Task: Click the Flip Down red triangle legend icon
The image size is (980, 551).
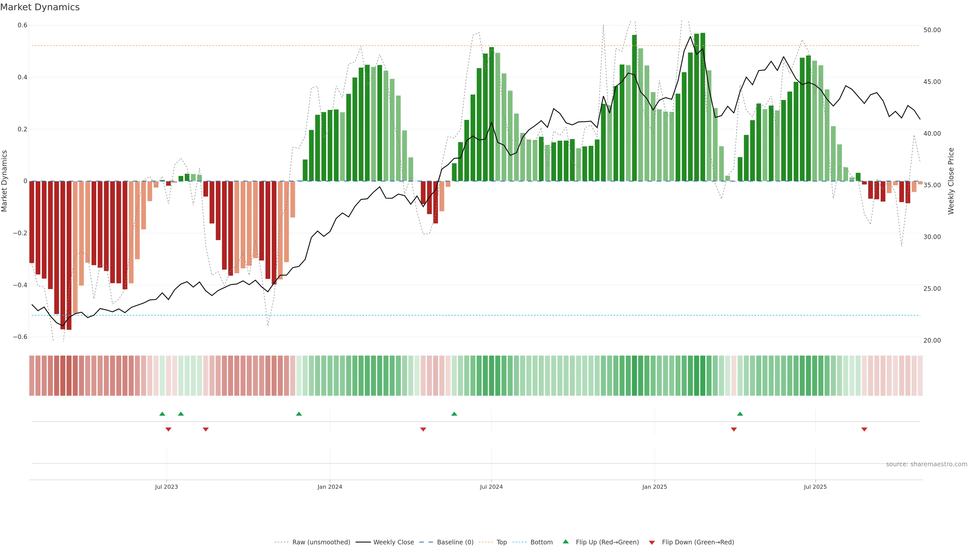Action: tap(652, 542)
